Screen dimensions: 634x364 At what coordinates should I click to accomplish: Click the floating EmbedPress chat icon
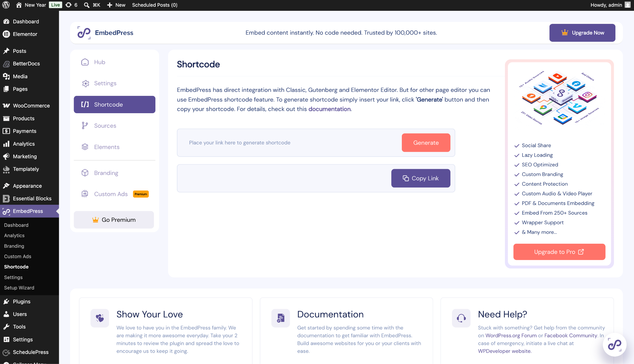614,345
